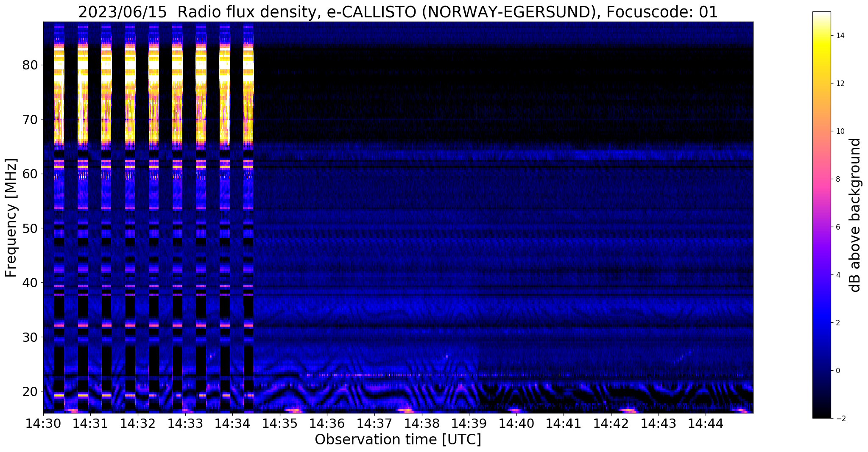Image resolution: width=868 pixels, height=452 pixels.
Task: Click the colorbar tick label 8
Action: [x=837, y=179]
